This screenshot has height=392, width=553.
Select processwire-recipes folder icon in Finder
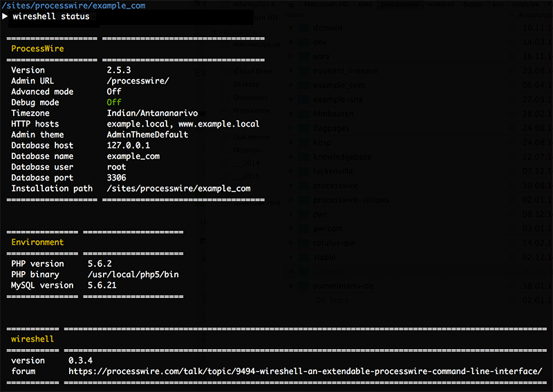click(x=304, y=200)
